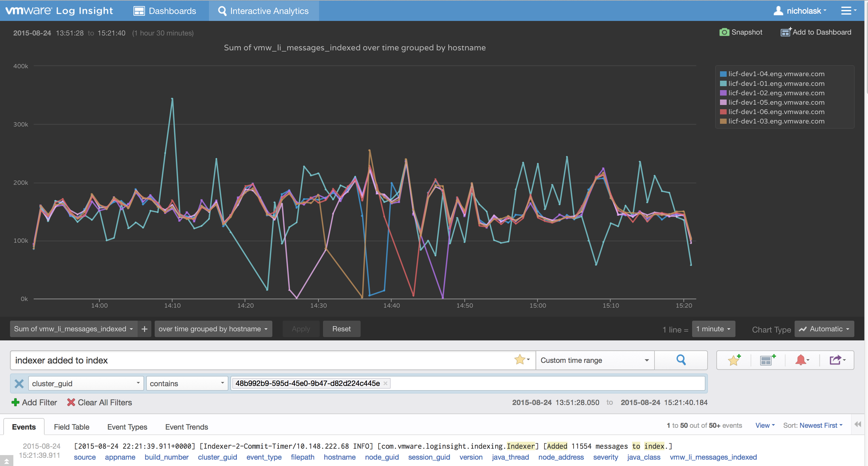Screen dimensions: 868x466
Task: Add another aggregation with plus button
Action: 144,329
